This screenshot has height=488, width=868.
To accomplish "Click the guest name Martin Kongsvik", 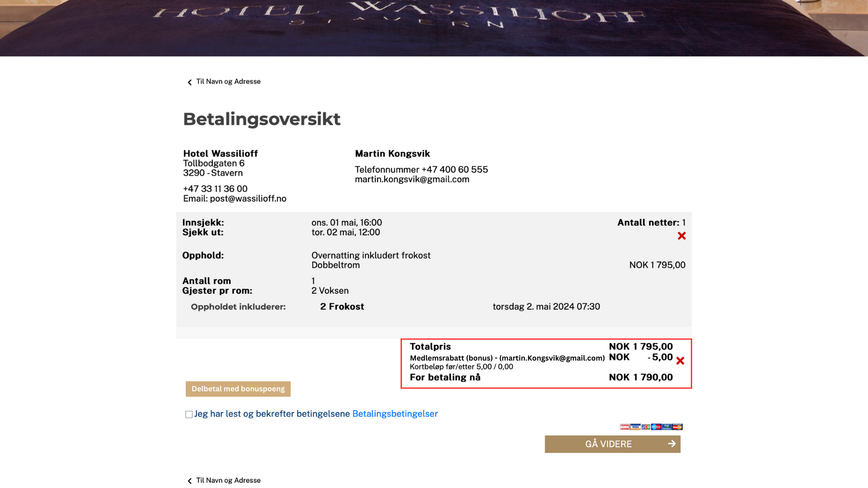I will 392,154.
